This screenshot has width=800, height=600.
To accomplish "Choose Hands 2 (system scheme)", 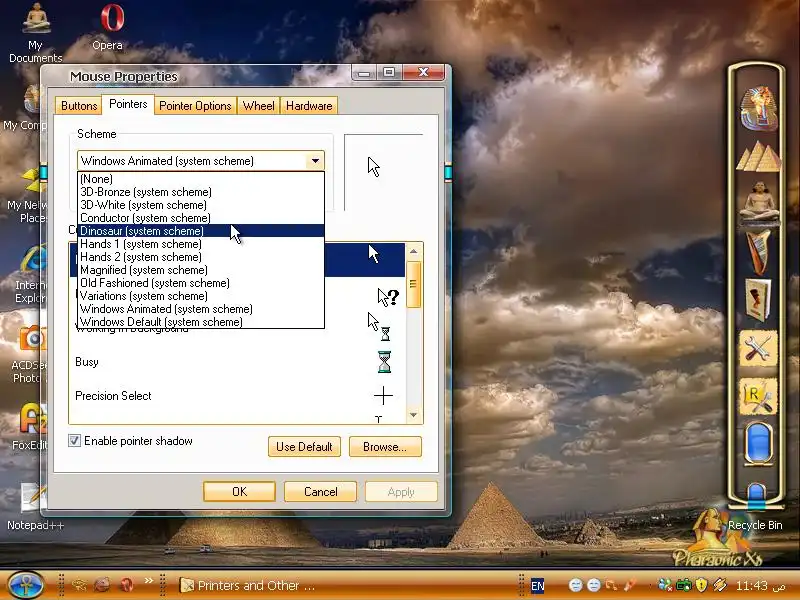I will tap(201, 257).
